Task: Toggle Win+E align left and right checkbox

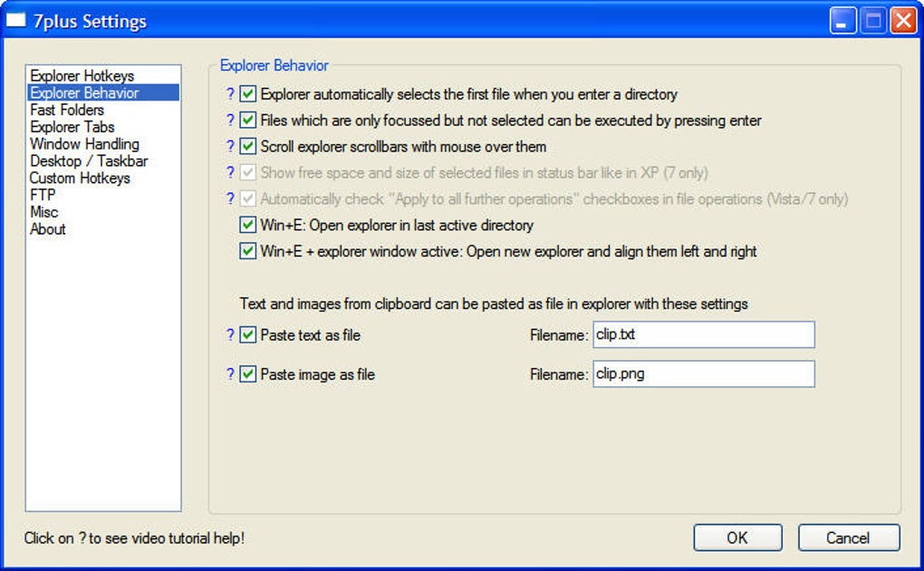Action: pos(248,252)
